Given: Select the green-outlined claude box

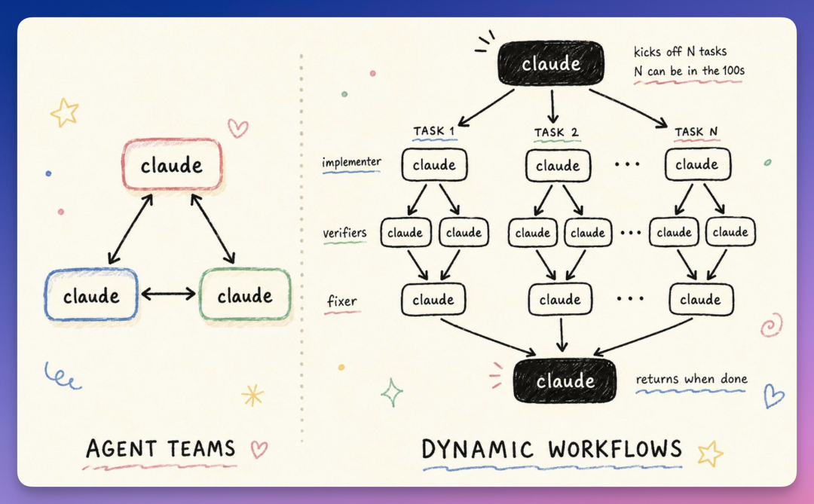Looking at the screenshot, I should [245, 295].
